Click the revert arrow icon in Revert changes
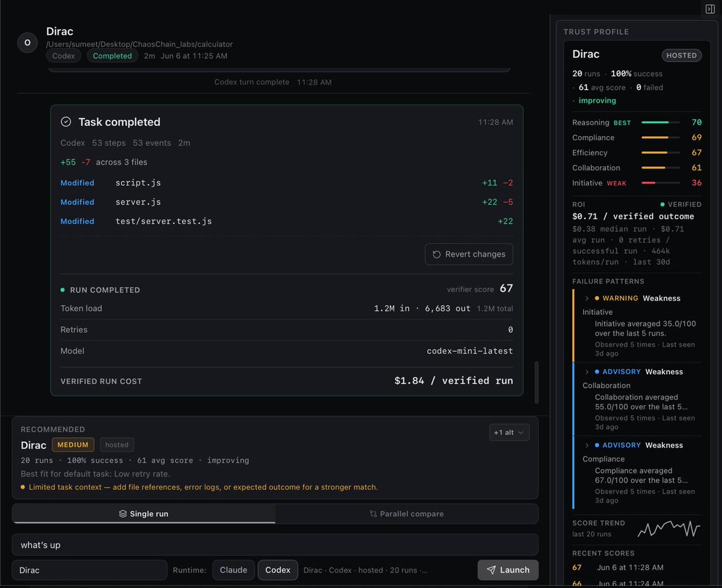 pos(437,254)
